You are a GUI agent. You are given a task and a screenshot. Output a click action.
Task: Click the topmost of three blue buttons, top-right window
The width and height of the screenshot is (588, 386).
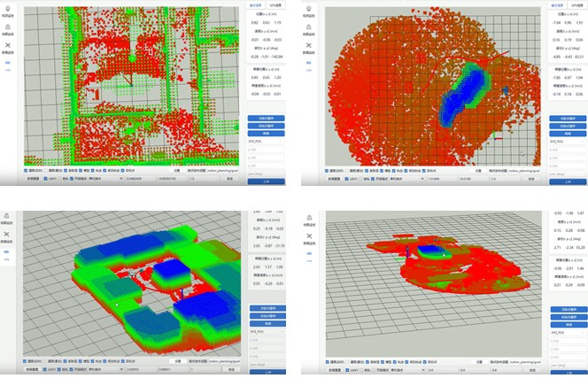[568, 119]
